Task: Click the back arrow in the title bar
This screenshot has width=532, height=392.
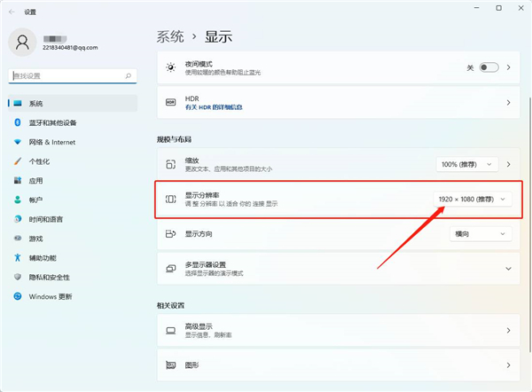Action: (x=12, y=12)
